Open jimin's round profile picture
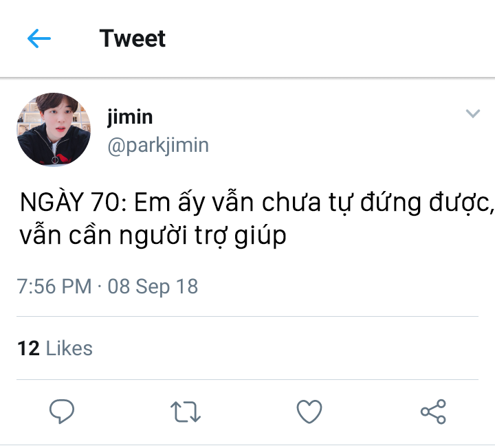The image size is (495, 448). [x=54, y=130]
